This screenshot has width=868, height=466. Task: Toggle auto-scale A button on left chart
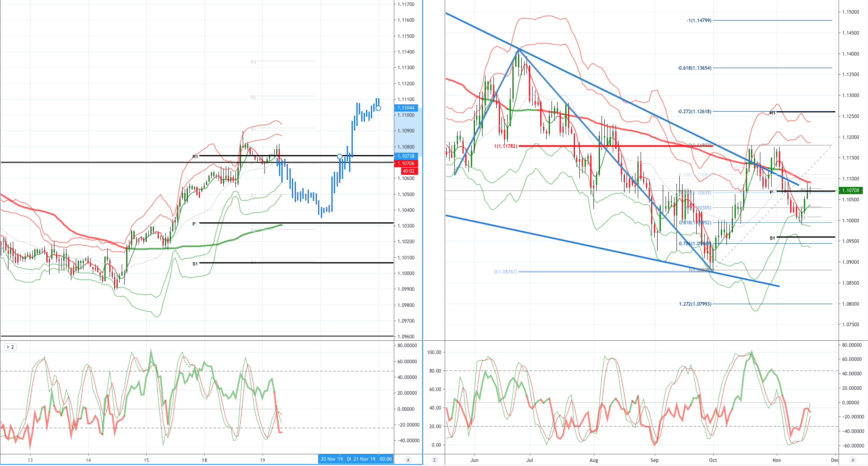408,460
